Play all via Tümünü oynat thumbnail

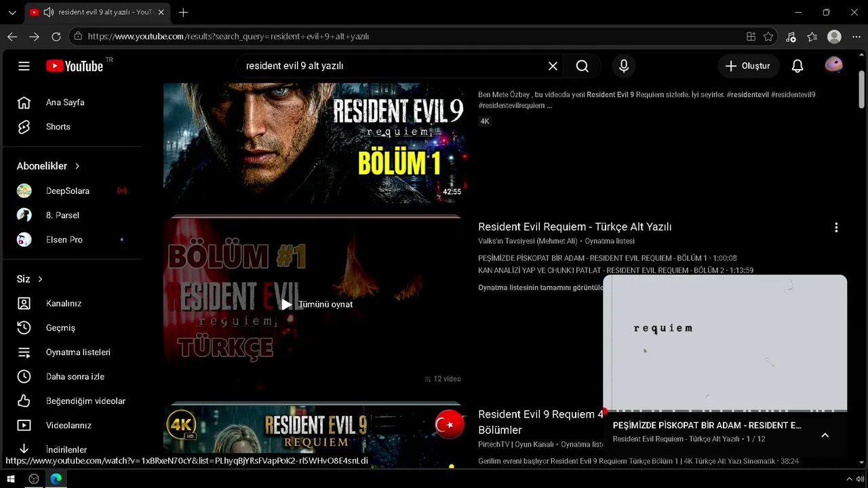tap(315, 303)
